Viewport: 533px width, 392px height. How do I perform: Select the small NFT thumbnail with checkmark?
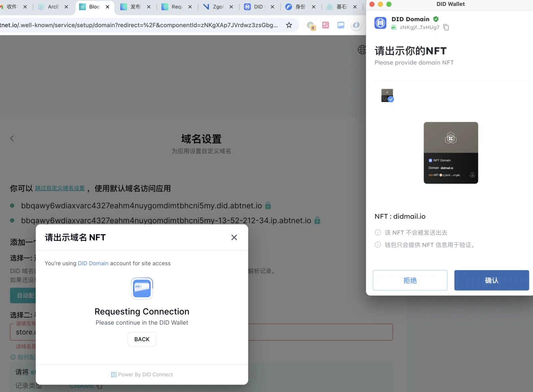387,96
